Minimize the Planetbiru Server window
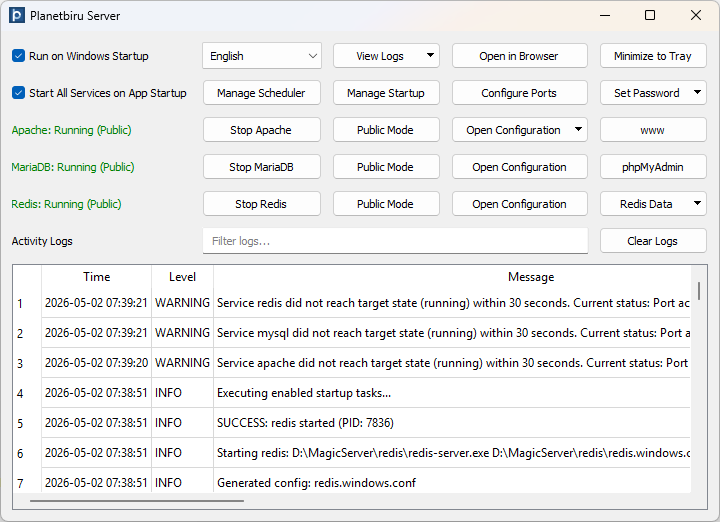The width and height of the screenshot is (720, 522). coord(605,15)
